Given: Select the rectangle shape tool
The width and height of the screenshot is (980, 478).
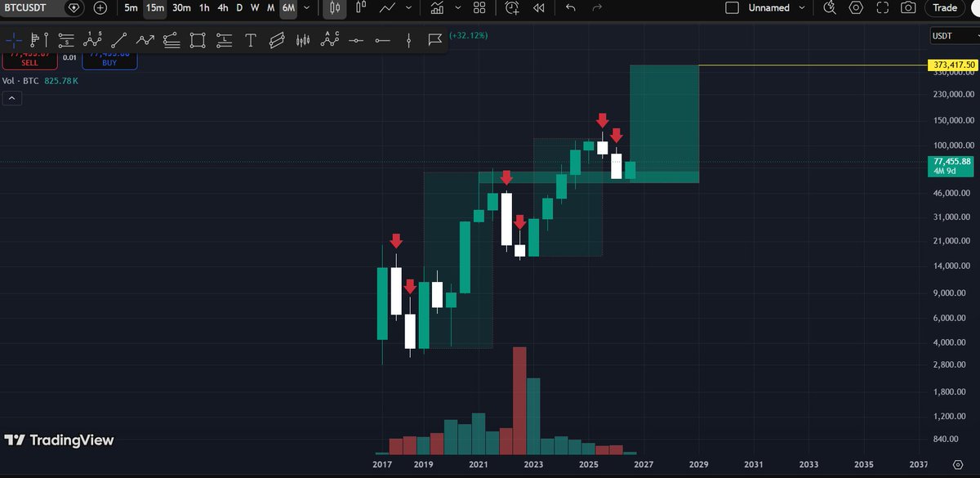Looking at the screenshot, I should [x=198, y=39].
